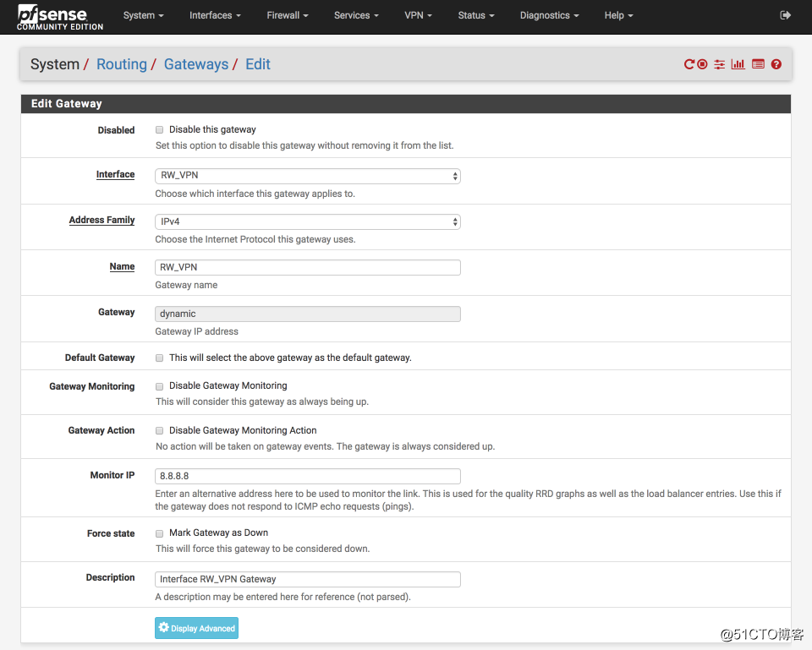Restart service using the red circular arrow icon
Screen dimensions: 812x650
689,64
